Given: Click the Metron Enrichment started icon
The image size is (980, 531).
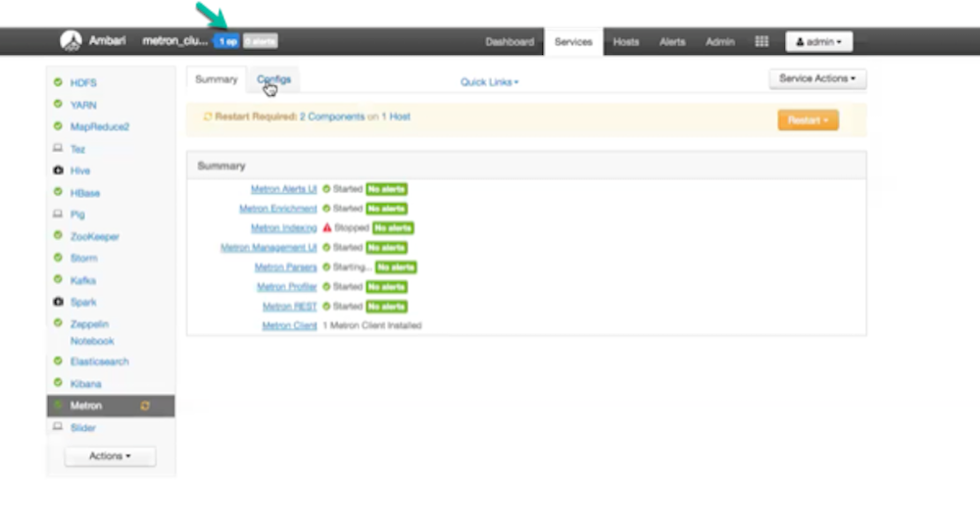Looking at the screenshot, I should click(326, 208).
